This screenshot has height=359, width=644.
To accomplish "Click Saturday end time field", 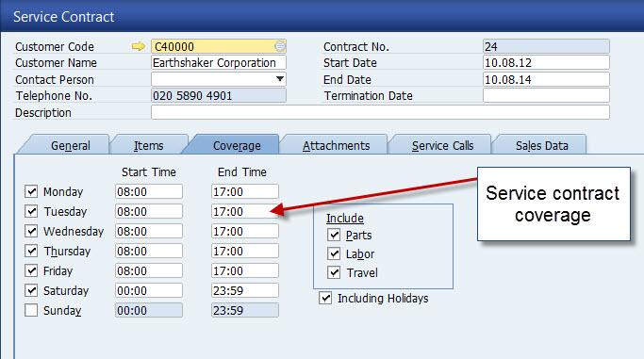I will (245, 290).
